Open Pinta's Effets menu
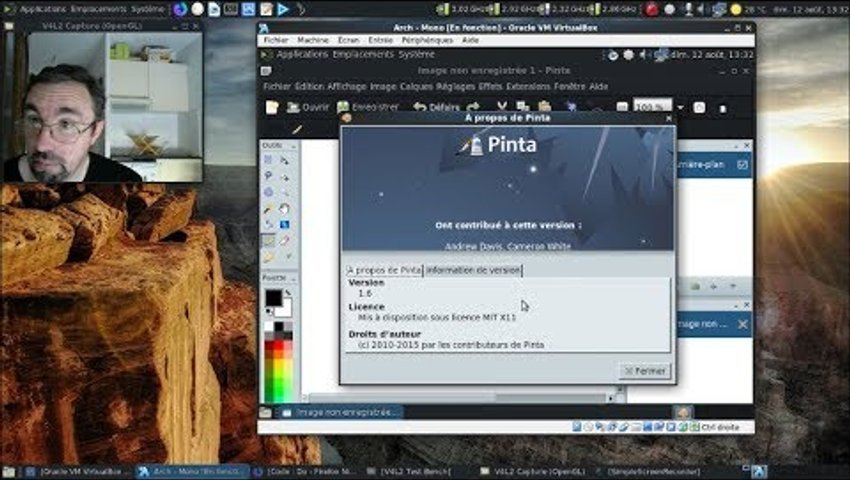850x480 pixels. coord(490,86)
